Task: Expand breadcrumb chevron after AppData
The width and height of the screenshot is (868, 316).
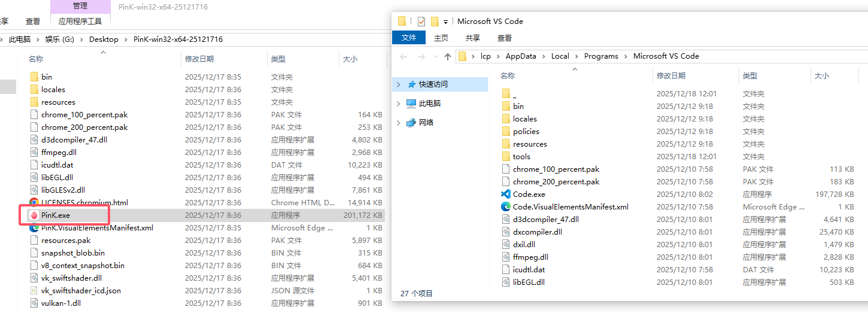Action: point(544,56)
